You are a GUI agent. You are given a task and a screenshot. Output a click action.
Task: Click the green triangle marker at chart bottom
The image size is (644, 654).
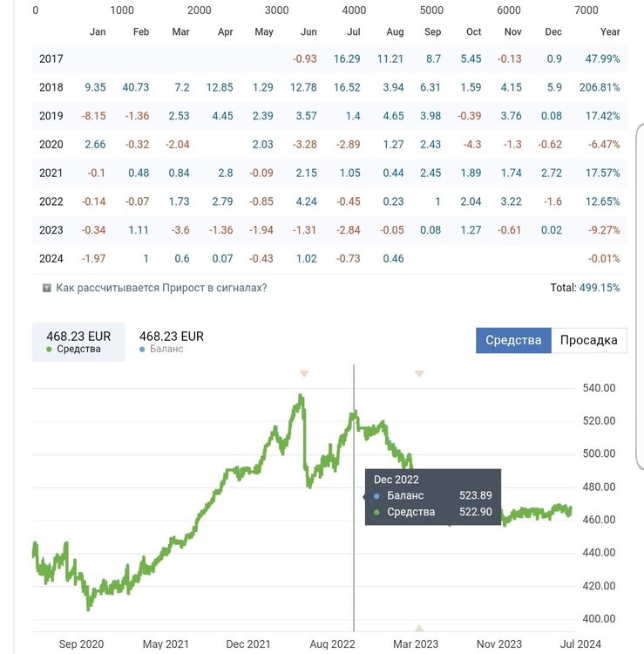pos(419,628)
